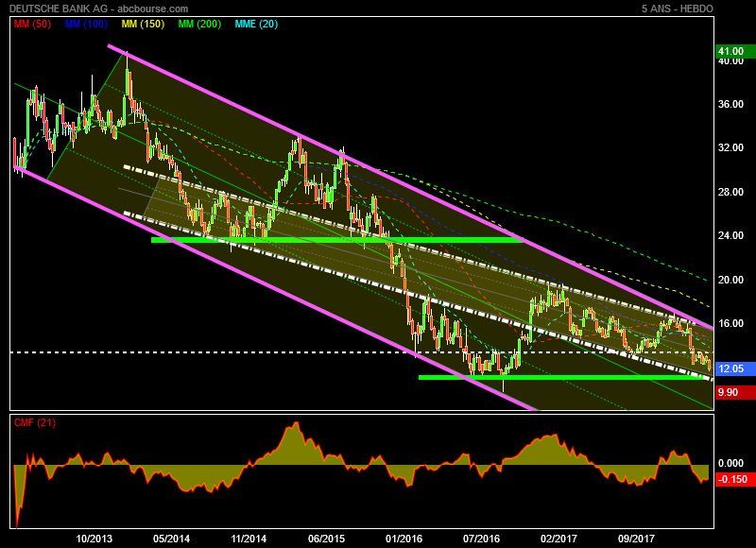Click the 28.00 price axis label
The width and height of the screenshot is (756, 548).
click(x=730, y=192)
